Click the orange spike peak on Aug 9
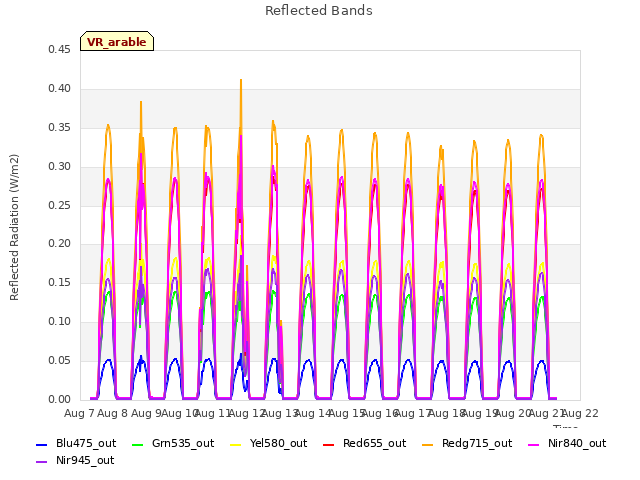The height and width of the screenshot is (480, 640). (141, 102)
